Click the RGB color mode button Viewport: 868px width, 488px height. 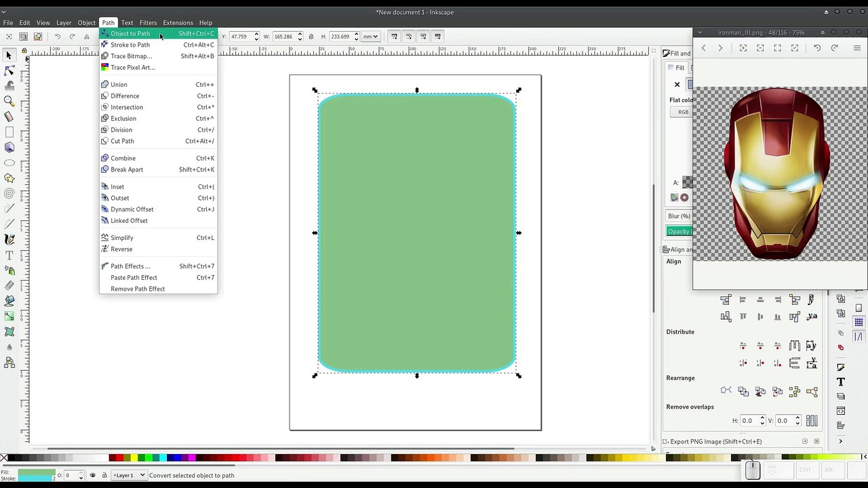click(x=683, y=113)
